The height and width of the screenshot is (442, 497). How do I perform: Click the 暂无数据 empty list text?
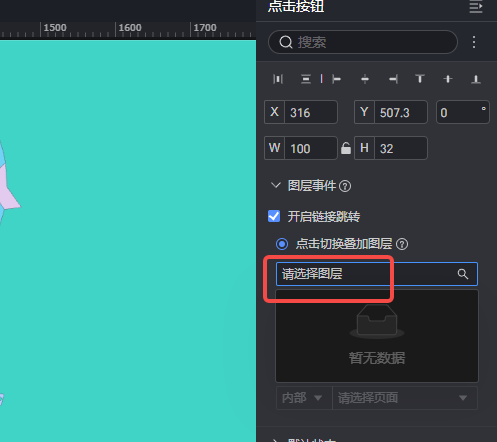coord(377,358)
